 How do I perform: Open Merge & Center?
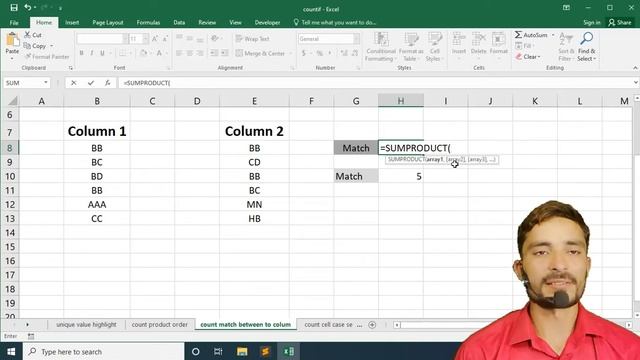click(260, 53)
